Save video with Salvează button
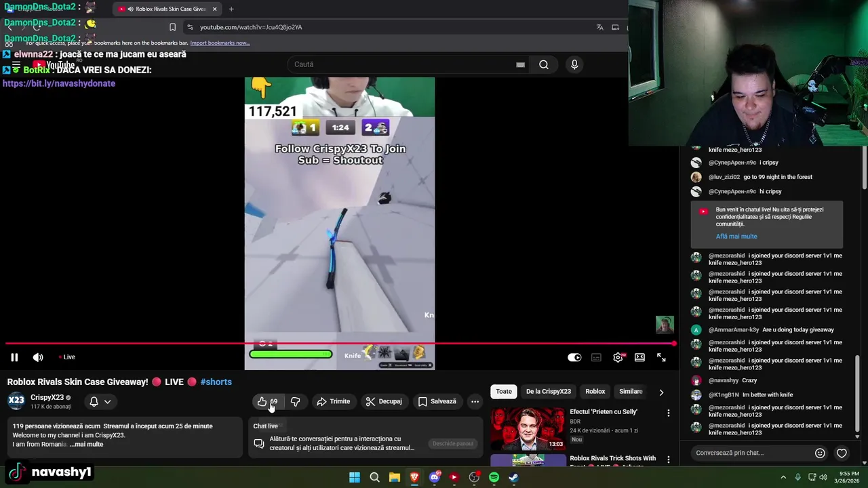 (x=437, y=401)
